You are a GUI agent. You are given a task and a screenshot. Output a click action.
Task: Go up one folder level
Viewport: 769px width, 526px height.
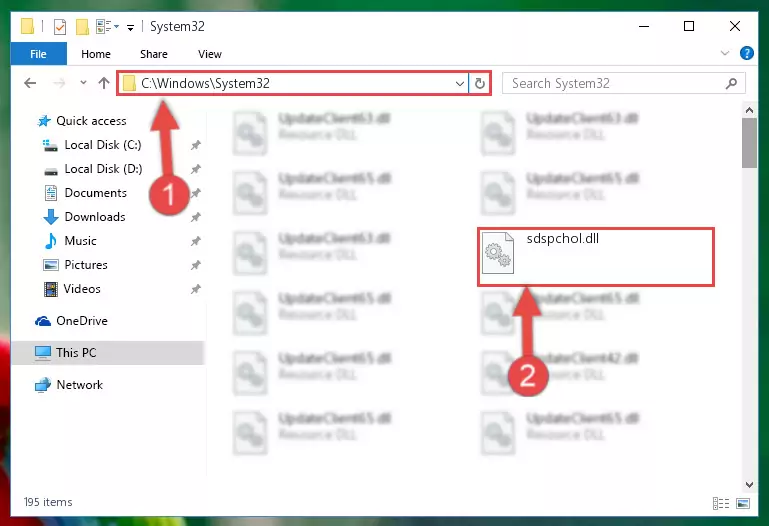click(x=103, y=83)
